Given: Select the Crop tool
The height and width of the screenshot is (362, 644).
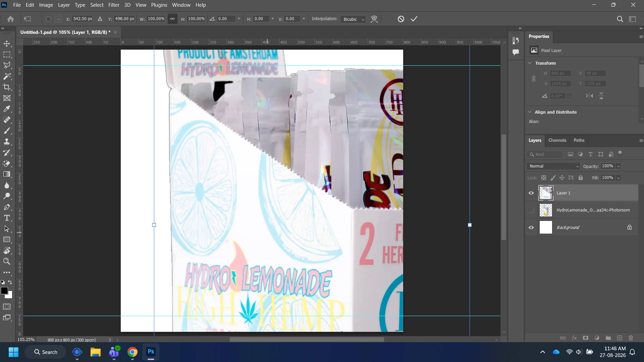Looking at the screenshot, I should tap(7, 87).
